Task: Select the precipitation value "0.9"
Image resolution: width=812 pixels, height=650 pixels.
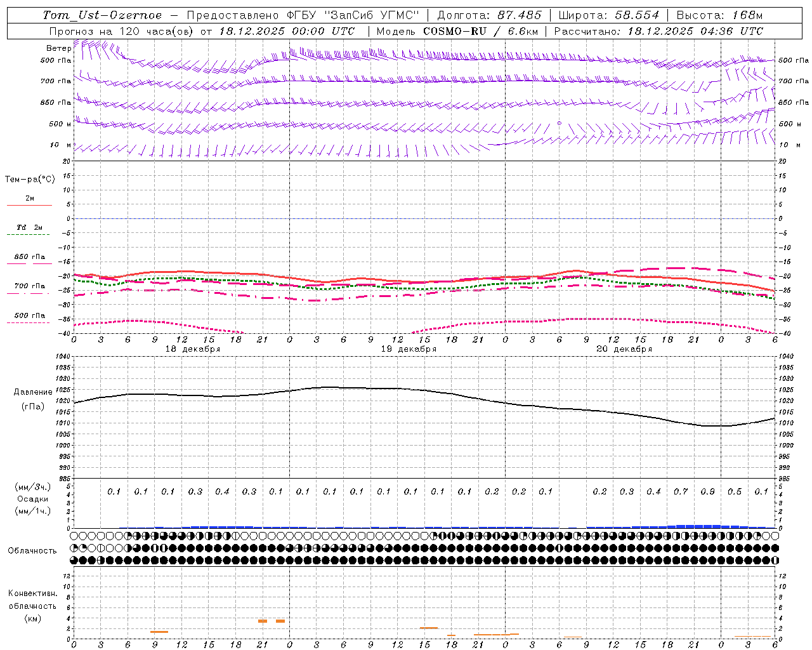Action: tap(708, 491)
